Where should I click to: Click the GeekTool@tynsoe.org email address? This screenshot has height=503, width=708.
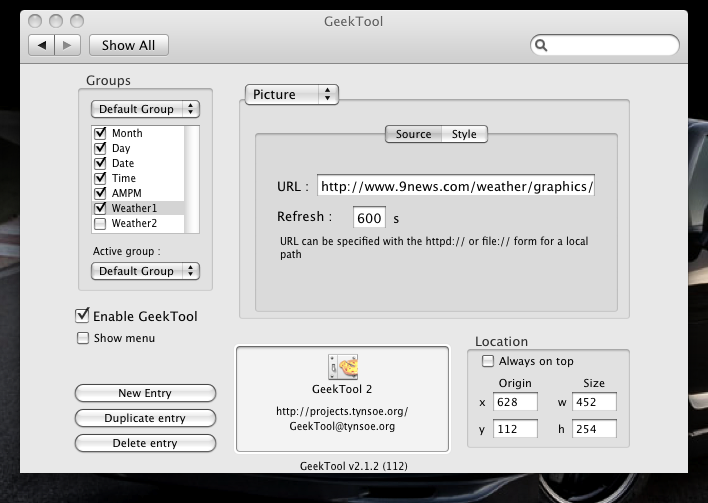click(x=342, y=426)
